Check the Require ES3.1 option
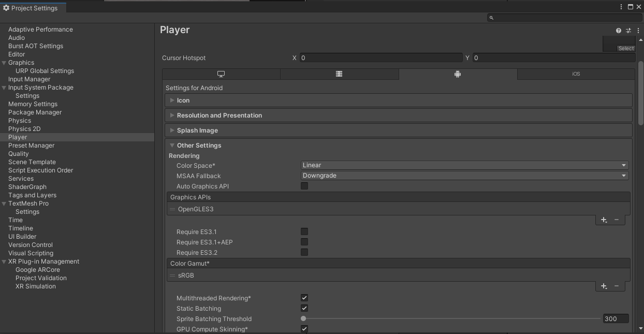Screen dimensions: 644x334 tap(304, 231)
